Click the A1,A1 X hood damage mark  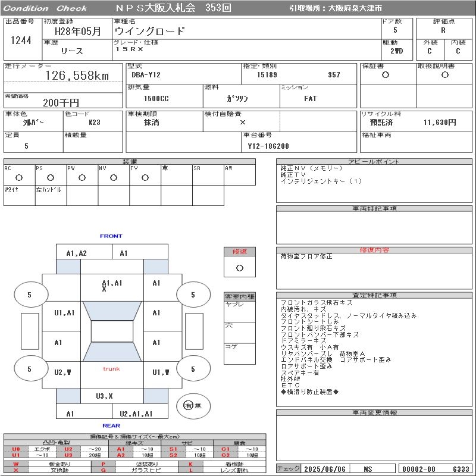(x=112, y=286)
